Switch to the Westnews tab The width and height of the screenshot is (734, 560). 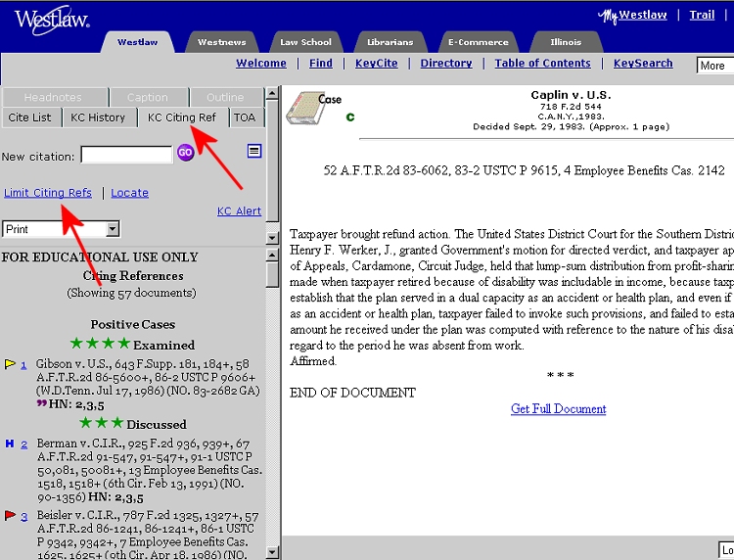(221, 42)
